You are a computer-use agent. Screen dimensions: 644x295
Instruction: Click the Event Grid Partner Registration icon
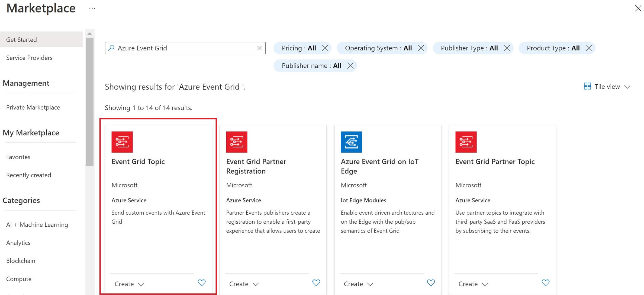(x=237, y=142)
